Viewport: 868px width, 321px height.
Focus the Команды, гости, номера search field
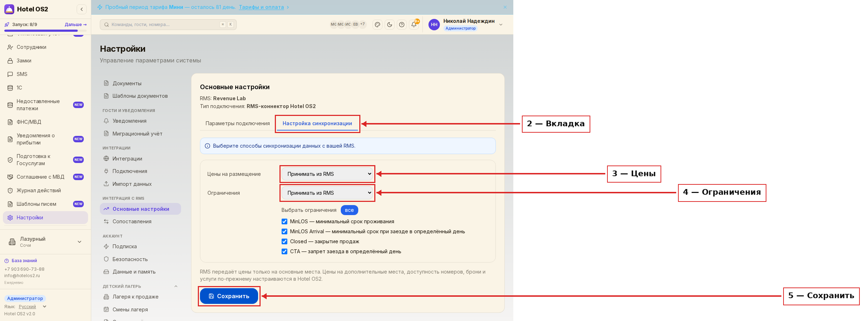tap(168, 25)
